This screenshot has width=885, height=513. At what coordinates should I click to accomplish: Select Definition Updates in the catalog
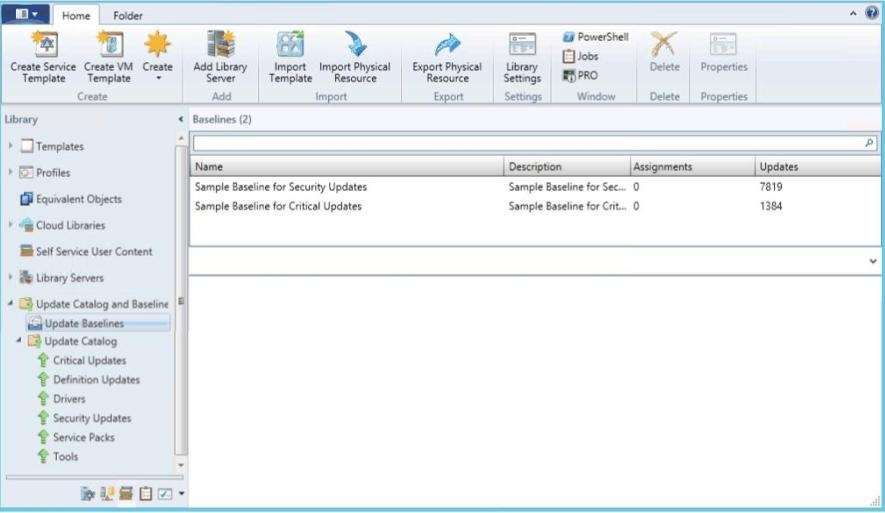point(97,380)
